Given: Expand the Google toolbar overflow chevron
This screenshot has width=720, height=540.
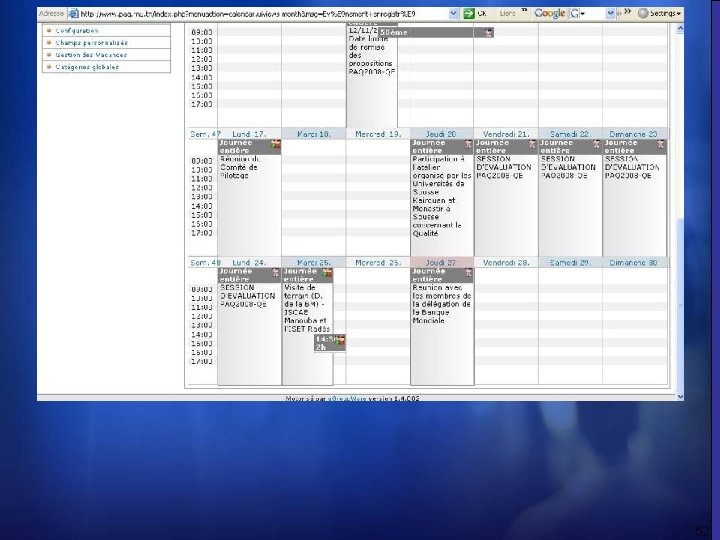Looking at the screenshot, I should (x=627, y=11).
